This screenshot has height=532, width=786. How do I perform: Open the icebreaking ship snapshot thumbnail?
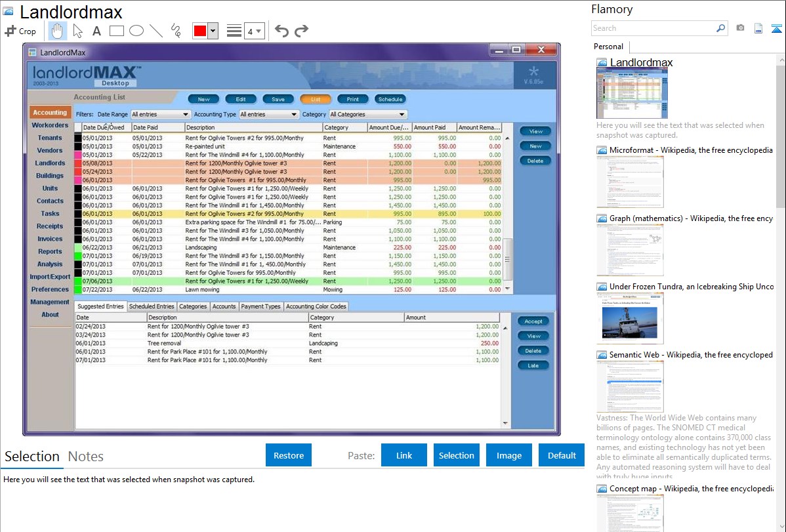click(x=630, y=318)
